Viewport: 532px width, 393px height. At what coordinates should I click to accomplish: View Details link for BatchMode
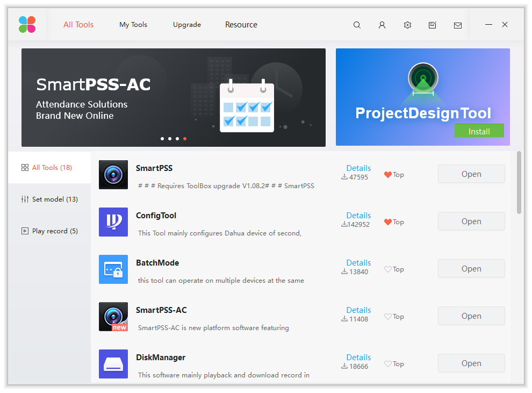pos(358,263)
